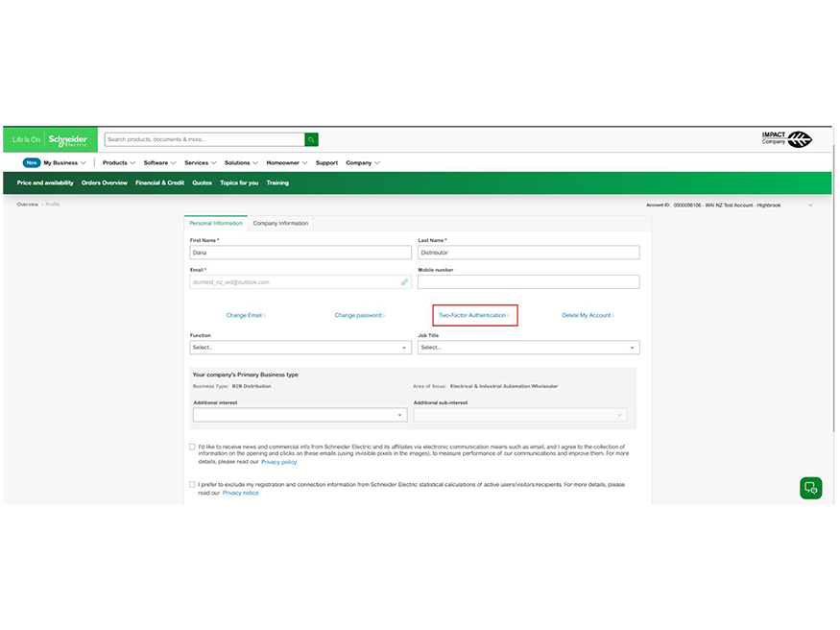Click the Overview breadcrumb
Viewport: 840px width, 630px height.
pos(27,205)
